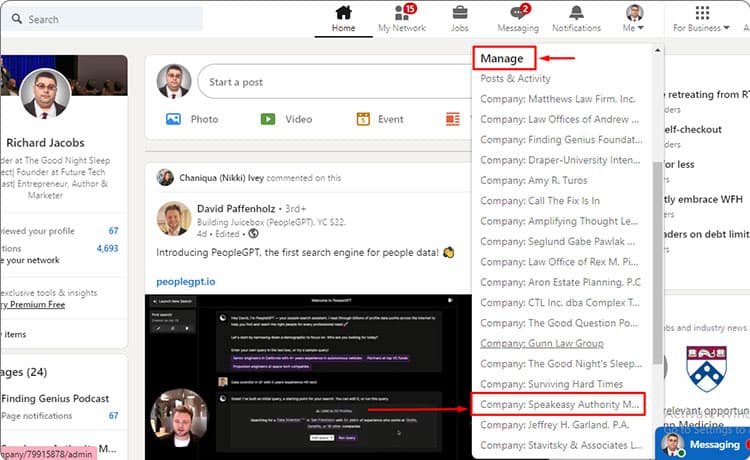750x460 pixels.
Task: Open Finding Genius Podcast page
Action: pyautogui.click(x=55, y=398)
